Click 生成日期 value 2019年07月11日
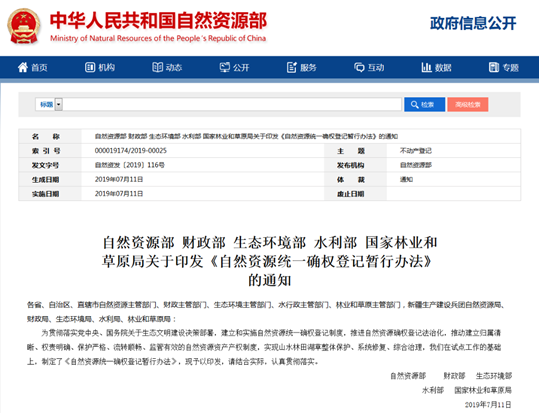 (119, 180)
